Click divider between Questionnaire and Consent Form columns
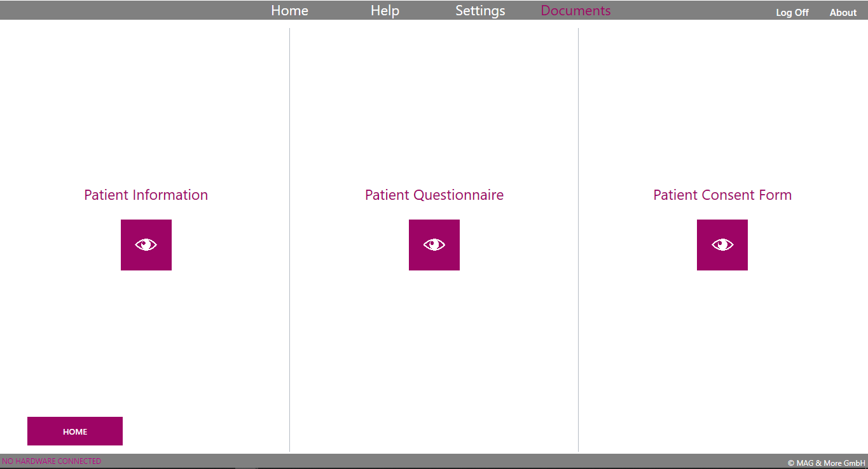Screen dimensions: 868x469 (578, 318)
